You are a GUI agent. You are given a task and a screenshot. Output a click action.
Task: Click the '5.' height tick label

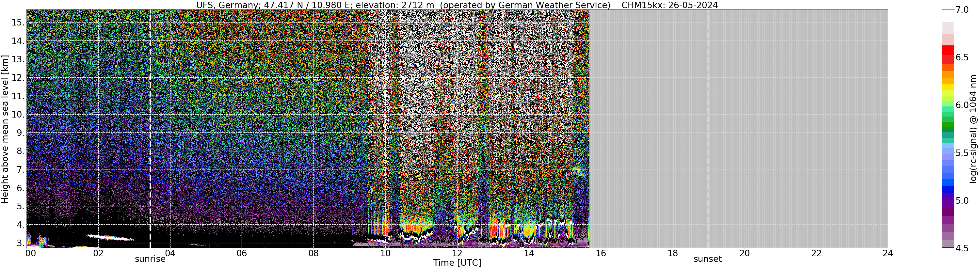[x=20, y=206]
